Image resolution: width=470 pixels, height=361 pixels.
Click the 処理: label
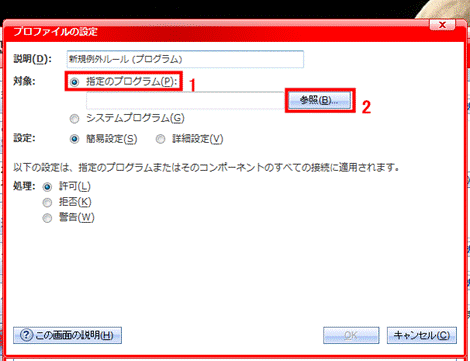pos(24,186)
